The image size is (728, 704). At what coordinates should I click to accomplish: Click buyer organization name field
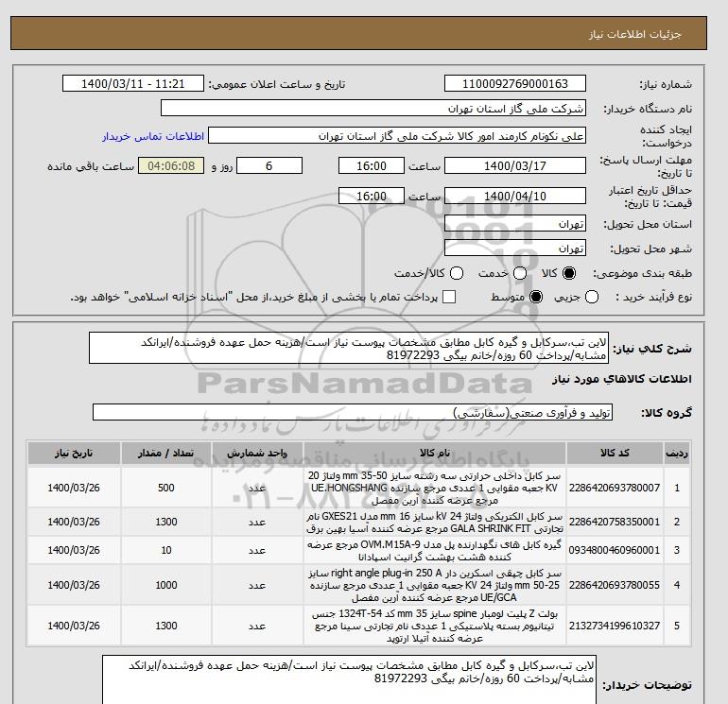pyautogui.click(x=373, y=108)
